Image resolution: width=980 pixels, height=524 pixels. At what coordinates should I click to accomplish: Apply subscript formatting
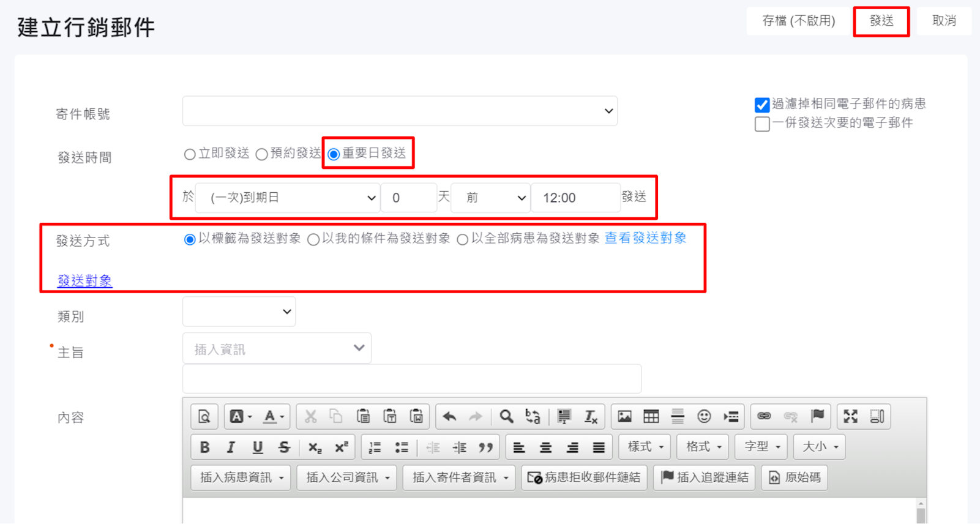[315, 447]
